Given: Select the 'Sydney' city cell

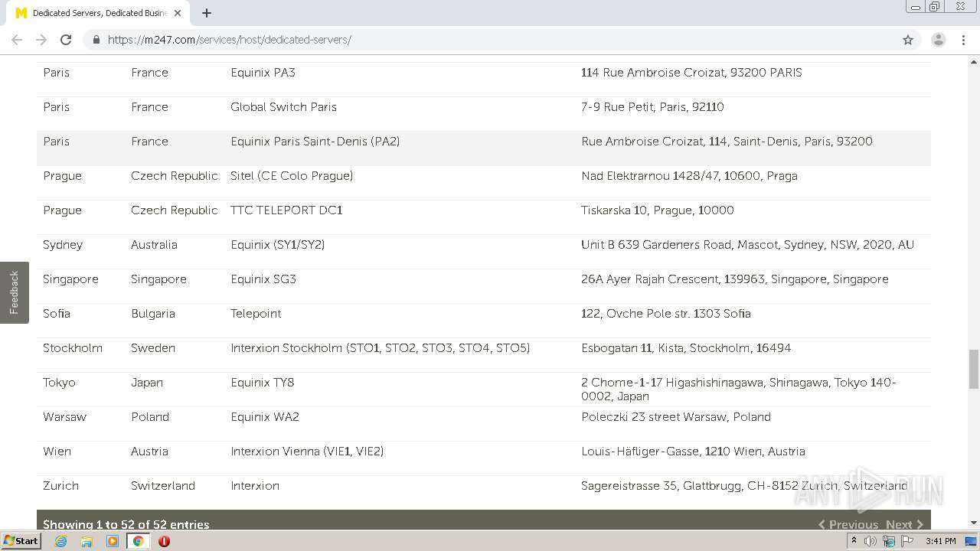Looking at the screenshot, I should (x=63, y=245).
